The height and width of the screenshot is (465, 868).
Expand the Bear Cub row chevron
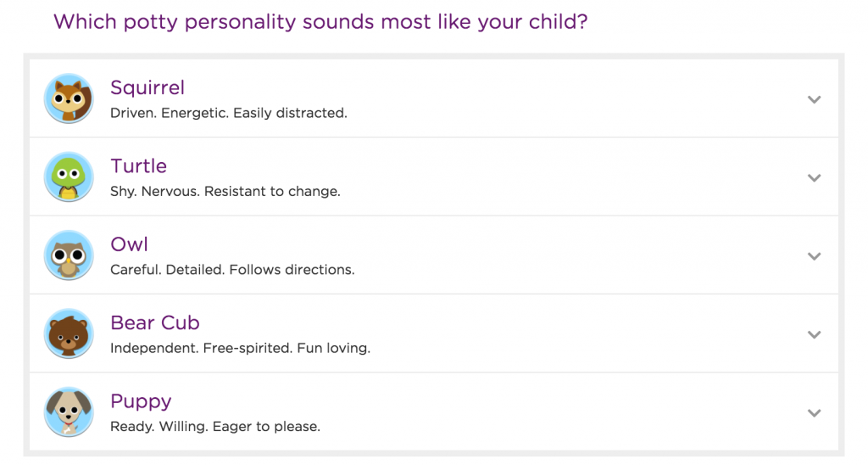pos(815,334)
